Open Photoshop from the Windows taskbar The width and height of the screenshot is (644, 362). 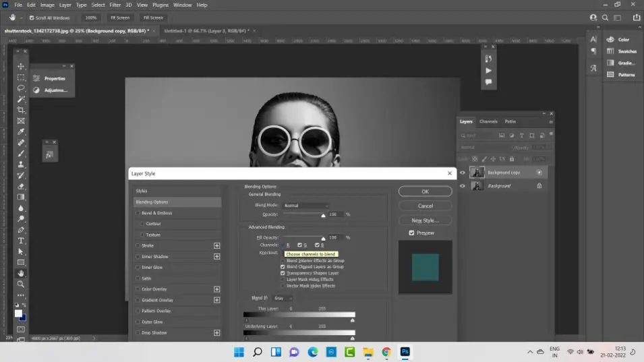[x=405, y=352]
